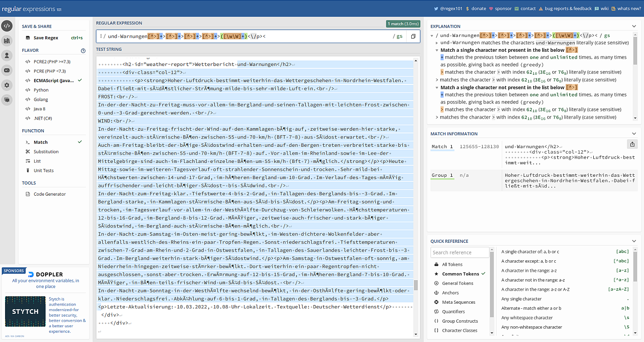
Task: Open the wiki link
Action: (x=602, y=8)
